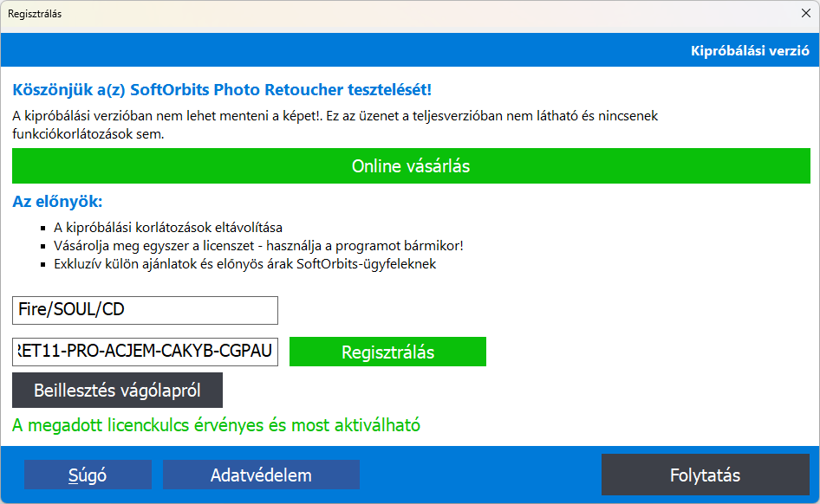The width and height of the screenshot is (820, 504).
Task: Click the bullet starting Vásárolja meg egyszer a licenszet
Action: [x=258, y=246]
